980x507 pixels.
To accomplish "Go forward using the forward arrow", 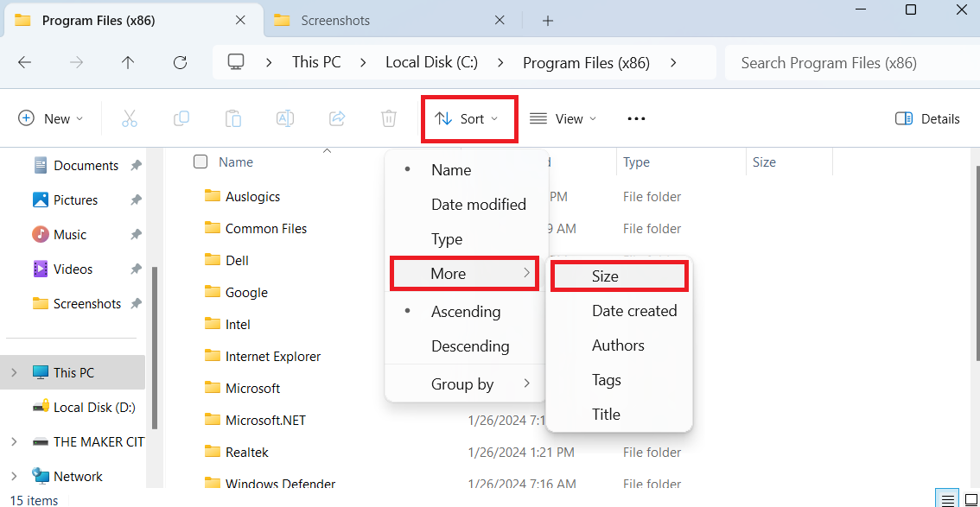I will coord(76,62).
